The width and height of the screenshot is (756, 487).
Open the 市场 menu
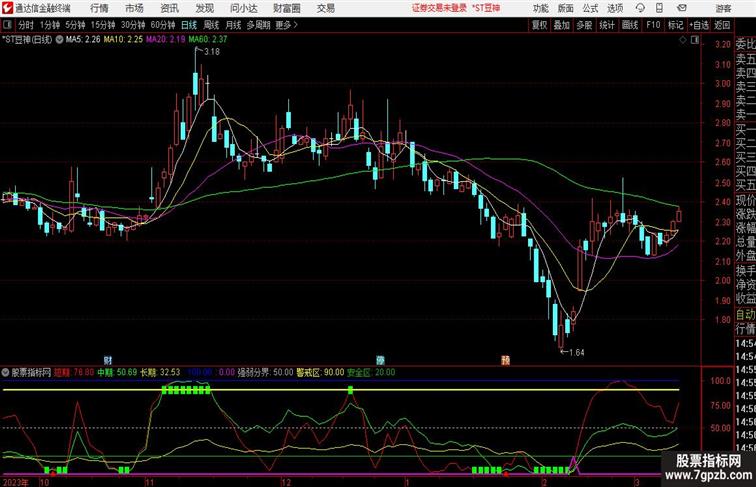click(135, 8)
